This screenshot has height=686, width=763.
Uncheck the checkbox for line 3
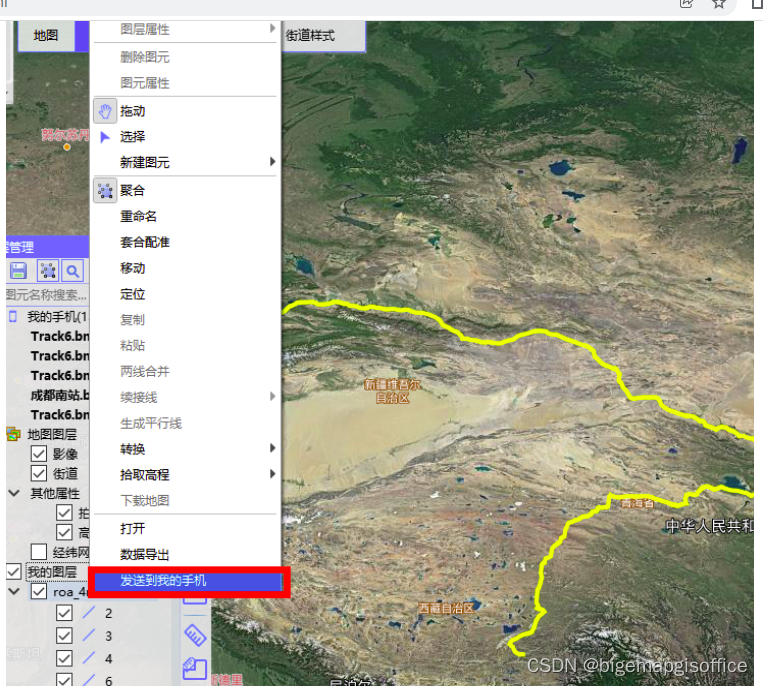point(64,635)
